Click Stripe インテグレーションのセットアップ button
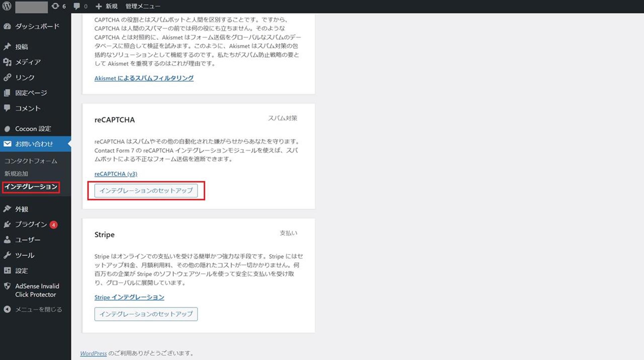The image size is (644, 360). [x=146, y=314]
